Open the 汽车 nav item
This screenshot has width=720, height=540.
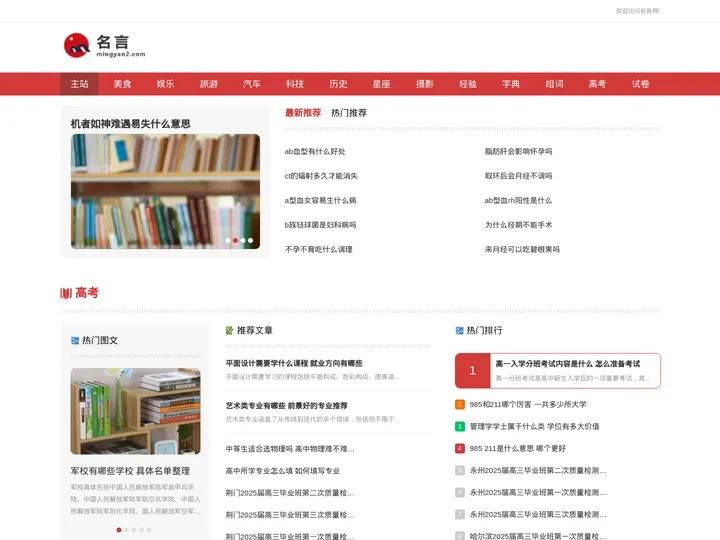(252, 84)
